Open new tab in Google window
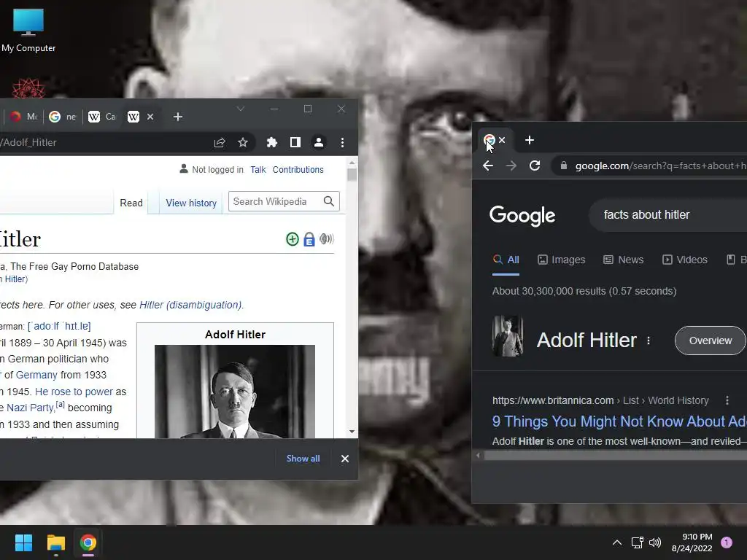 [530, 140]
